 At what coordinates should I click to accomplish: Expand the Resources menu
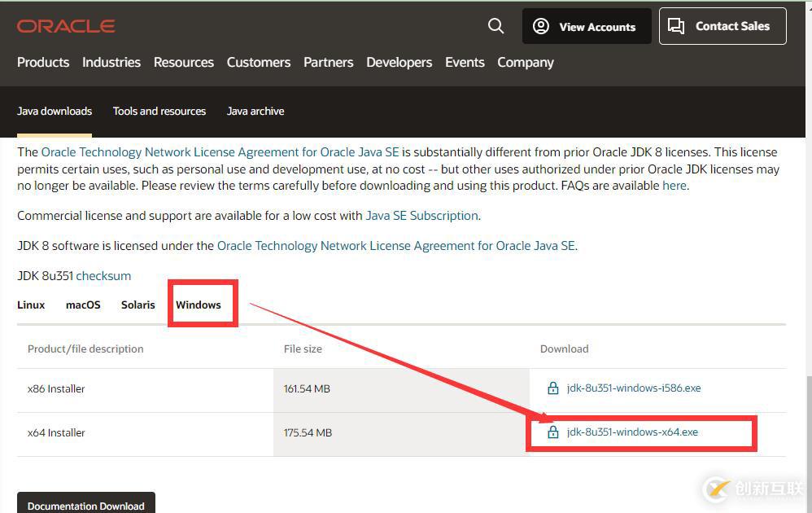[184, 62]
